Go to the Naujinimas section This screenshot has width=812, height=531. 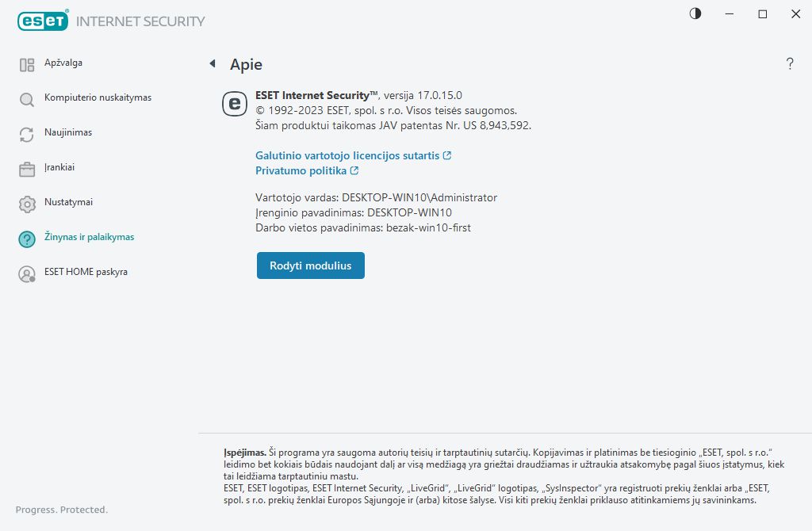(68, 132)
